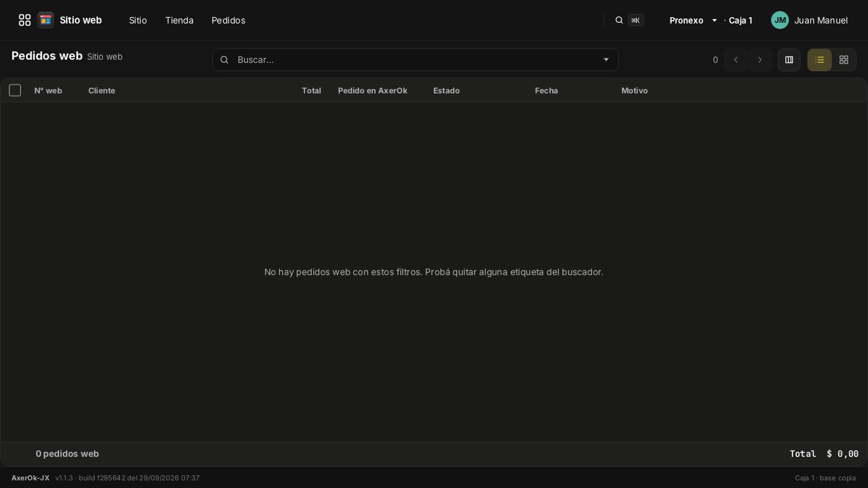Click 'Caja 1 · base copia' status text
The image size is (868, 488).
pyautogui.click(x=825, y=478)
